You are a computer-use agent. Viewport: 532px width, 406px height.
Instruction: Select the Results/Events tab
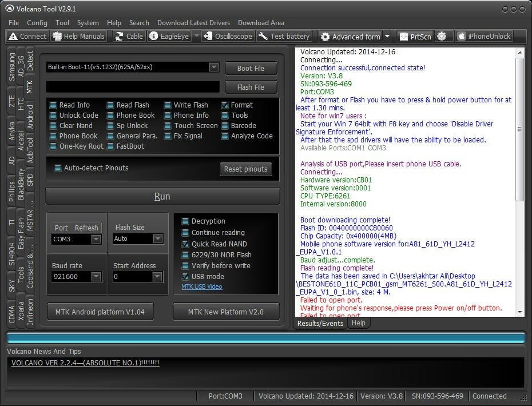320,323
